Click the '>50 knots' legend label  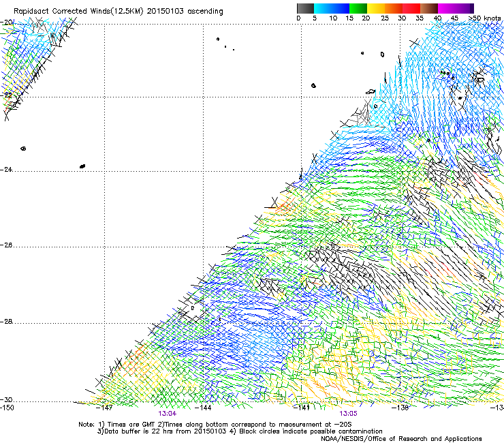point(484,18)
